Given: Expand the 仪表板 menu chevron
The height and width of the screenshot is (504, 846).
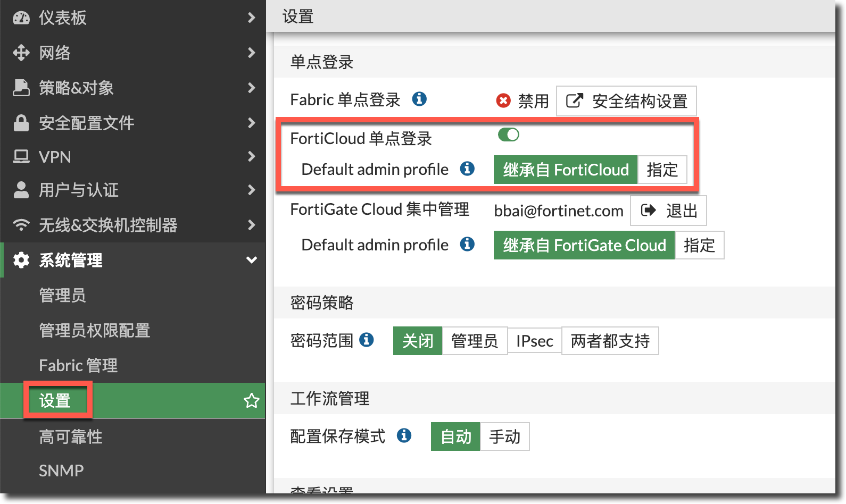Looking at the screenshot, I should coord(252,18).
